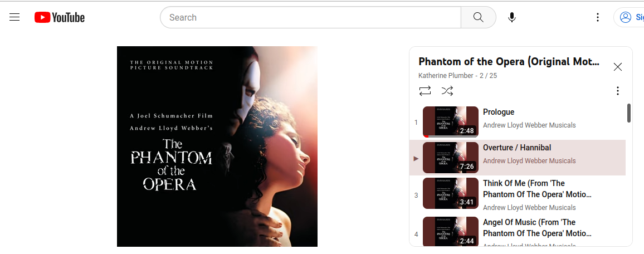This screenshot has height=254, width=644.
Task: Open playlist three-dot options menu
Action: click(x=617, y=91)
